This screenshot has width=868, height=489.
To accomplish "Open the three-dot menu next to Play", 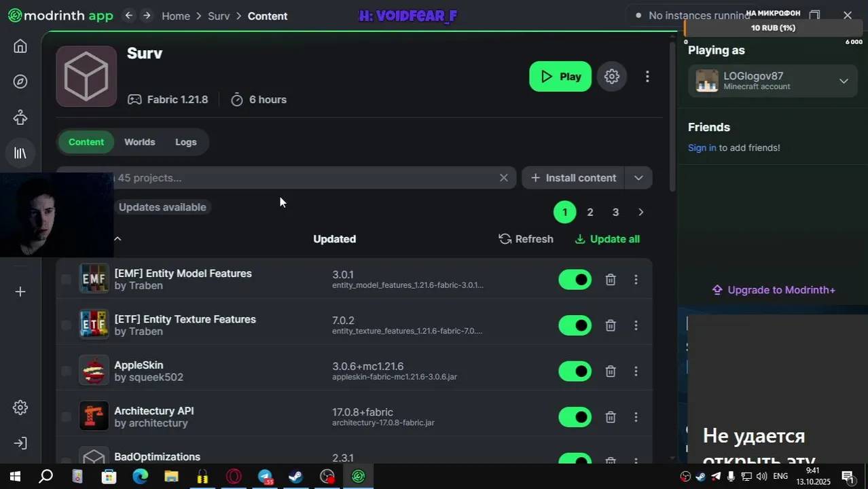I will point(647,77).
